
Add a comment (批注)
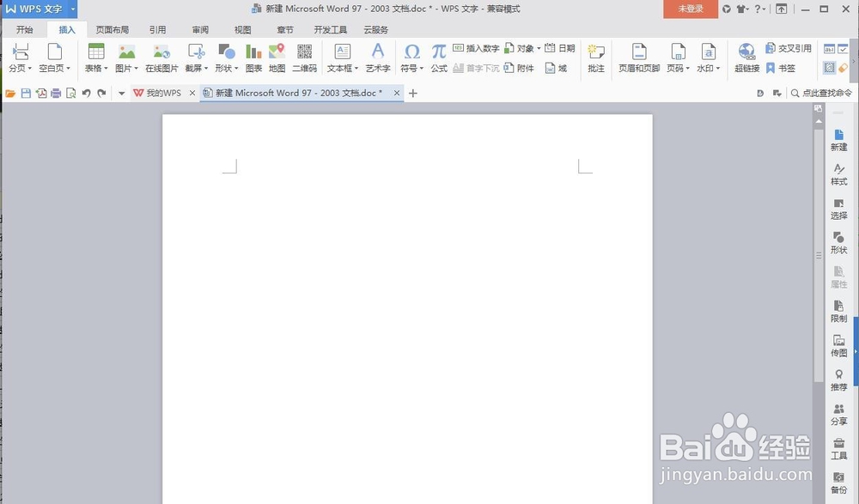click(595, 58)
